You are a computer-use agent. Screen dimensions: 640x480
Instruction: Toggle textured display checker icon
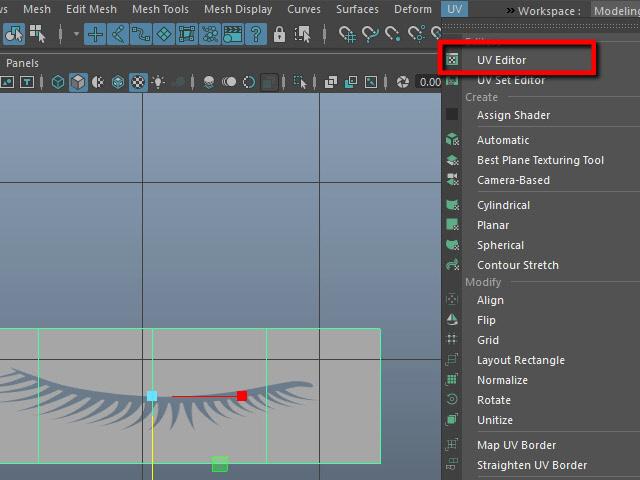pos(138,82)
